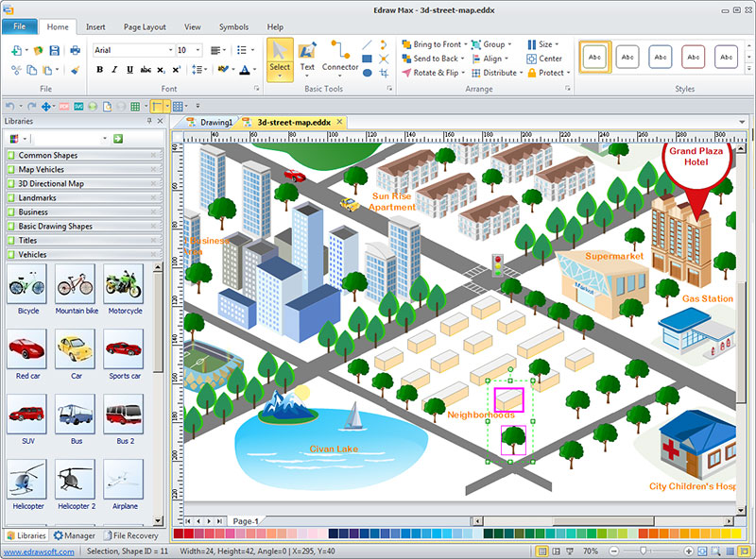The width and height of the screenshot is (756, 559).
Task: Toggle italic text formatting
Action: point(114,70)
